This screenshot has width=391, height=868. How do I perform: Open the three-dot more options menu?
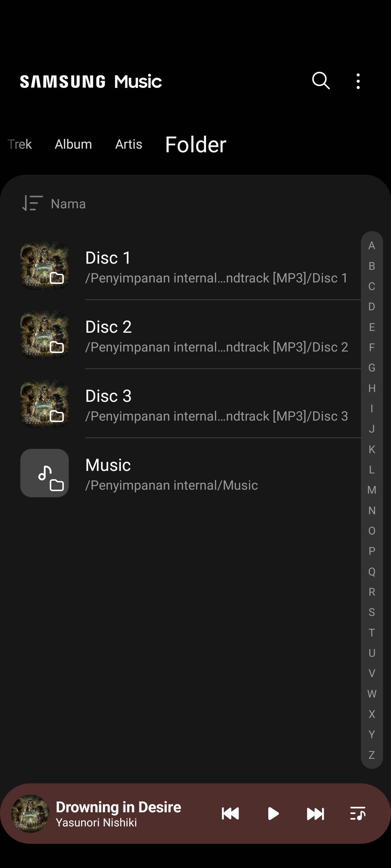coord(358,81)
